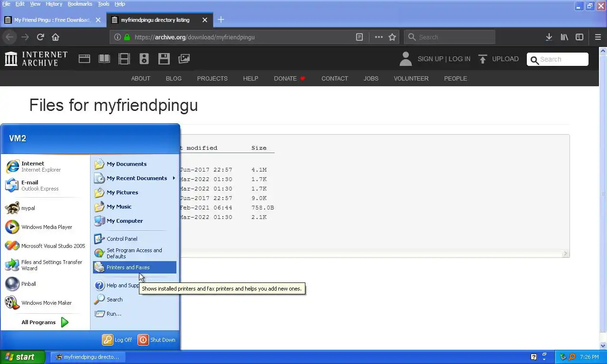
Task: Close the My Friend Pingu tab
Action: click(x=98, y=20)
